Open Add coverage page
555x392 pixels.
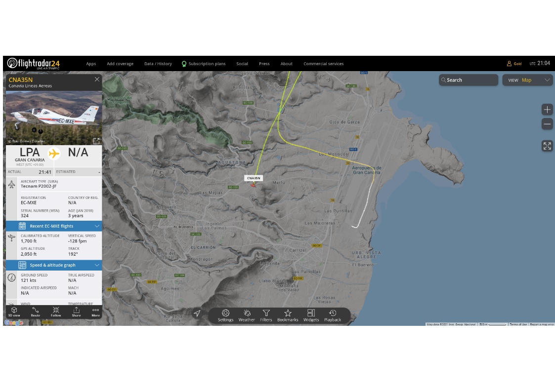(120, 64)
